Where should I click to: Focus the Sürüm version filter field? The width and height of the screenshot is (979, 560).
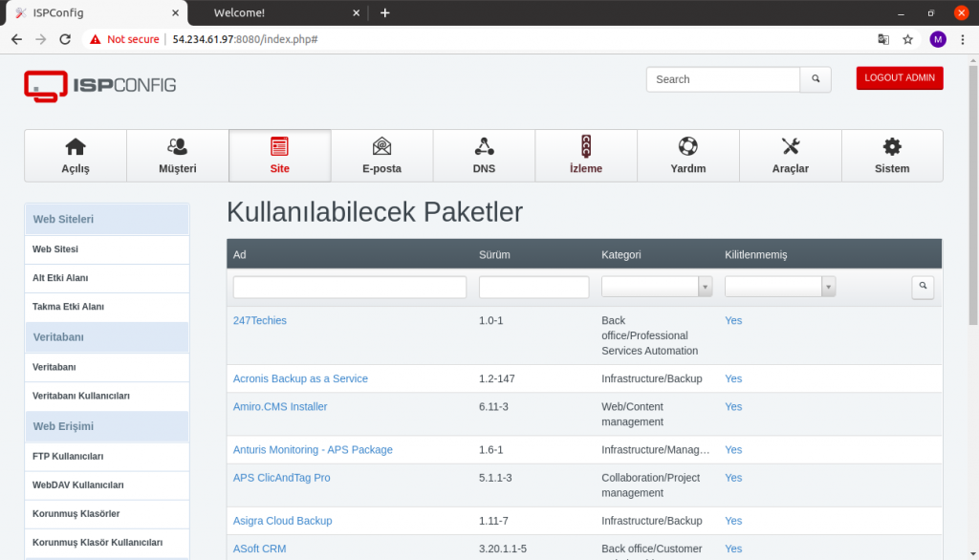pyautogui.click(x=533, y=288)
